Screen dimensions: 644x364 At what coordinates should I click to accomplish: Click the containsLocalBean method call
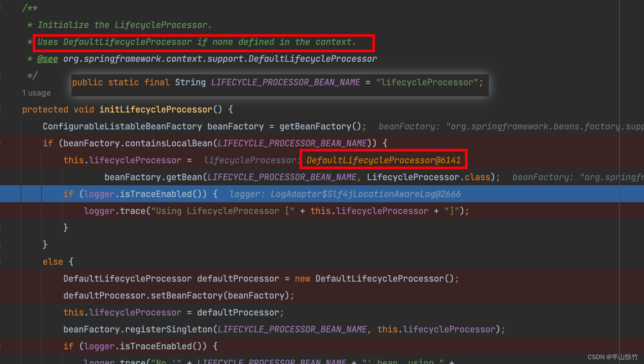(169, 143)
